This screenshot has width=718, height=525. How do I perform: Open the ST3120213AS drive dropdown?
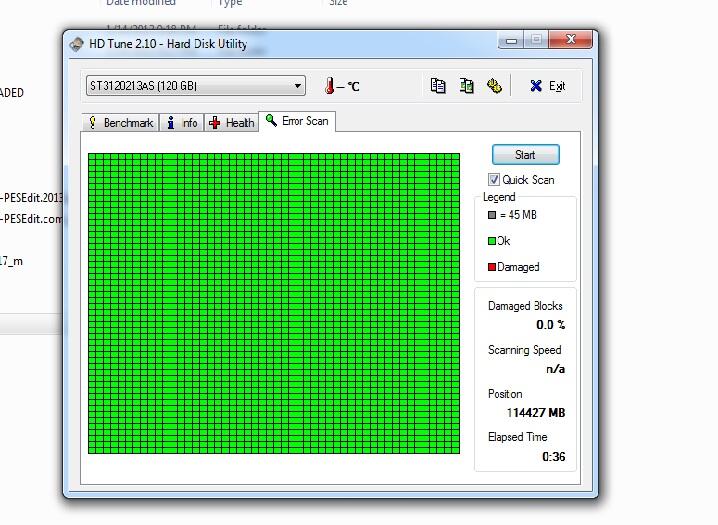[196, 86]
